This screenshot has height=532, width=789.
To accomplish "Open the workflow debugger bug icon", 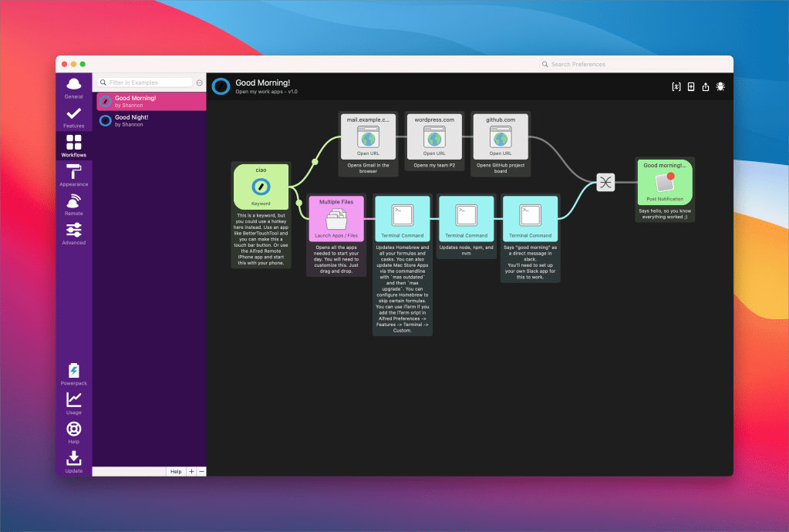I will coord(720,87).
